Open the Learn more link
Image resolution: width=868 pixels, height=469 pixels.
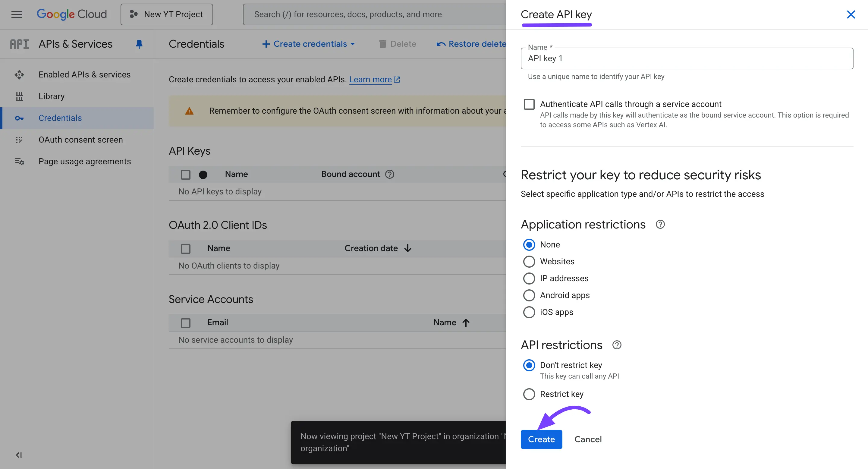point(371,79)
